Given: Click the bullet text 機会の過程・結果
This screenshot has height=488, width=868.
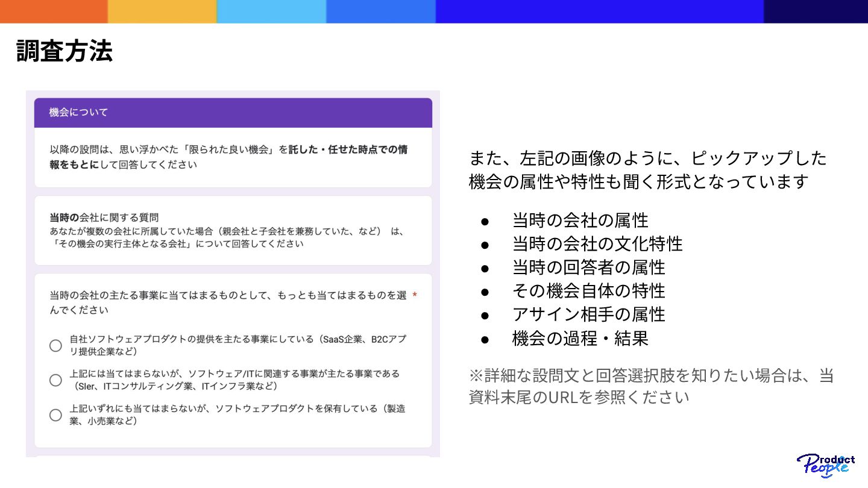Looking at the screenshot, I should pyautogui.click(x=580, y=339).
